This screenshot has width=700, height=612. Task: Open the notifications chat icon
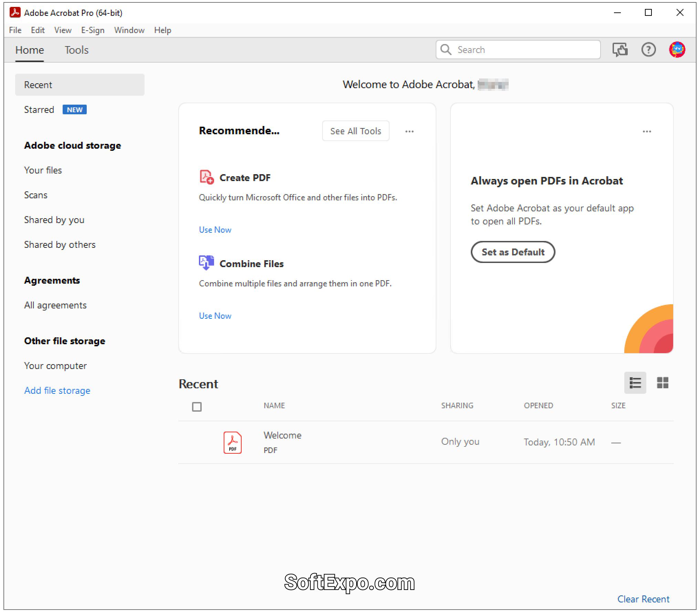click(620, 50)
